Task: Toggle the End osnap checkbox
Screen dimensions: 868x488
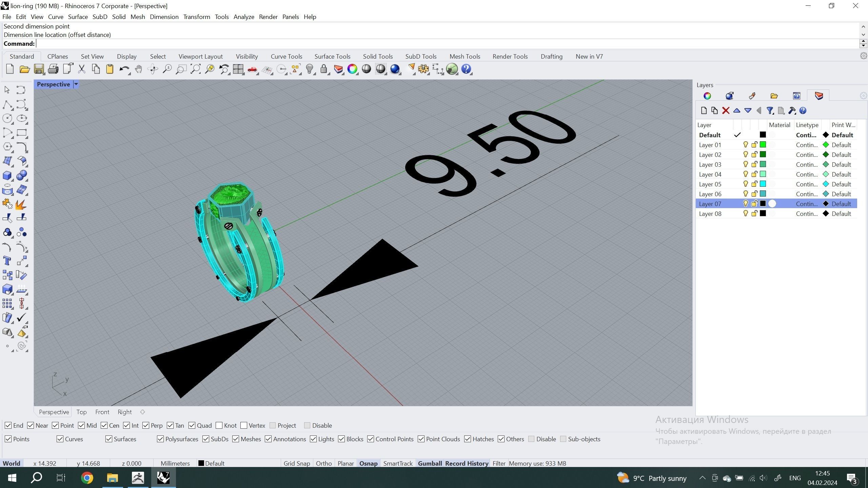Action: click(8, 425)
